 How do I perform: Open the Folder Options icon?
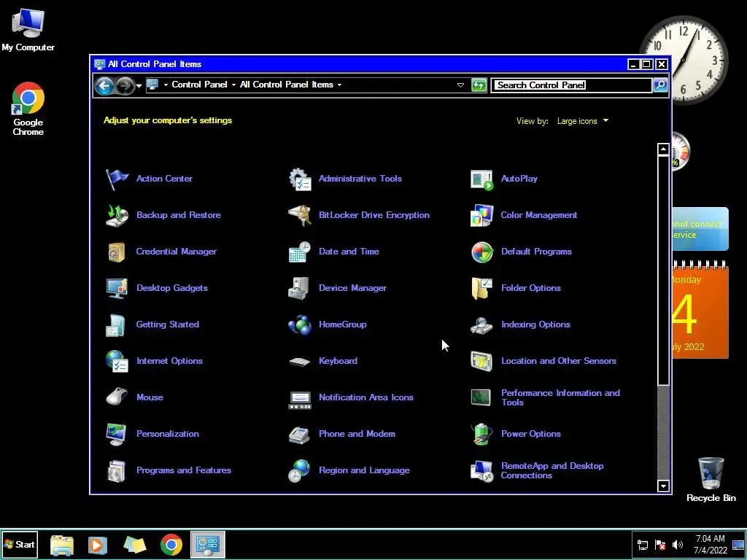[x=481, y=288]
